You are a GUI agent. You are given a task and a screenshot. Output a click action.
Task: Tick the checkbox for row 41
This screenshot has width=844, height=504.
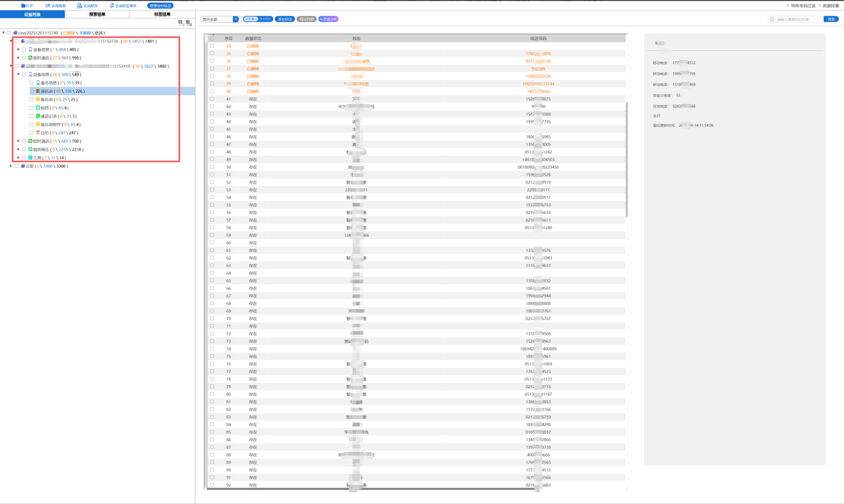[x=212, y=99]
